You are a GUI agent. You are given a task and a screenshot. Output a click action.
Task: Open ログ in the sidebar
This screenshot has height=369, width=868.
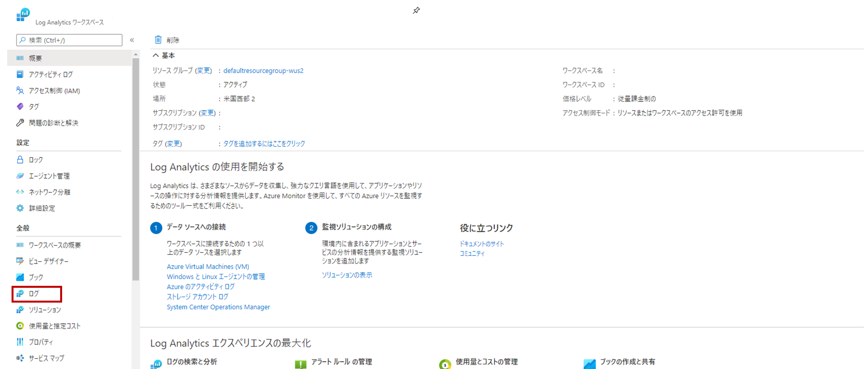coord(34,294)
